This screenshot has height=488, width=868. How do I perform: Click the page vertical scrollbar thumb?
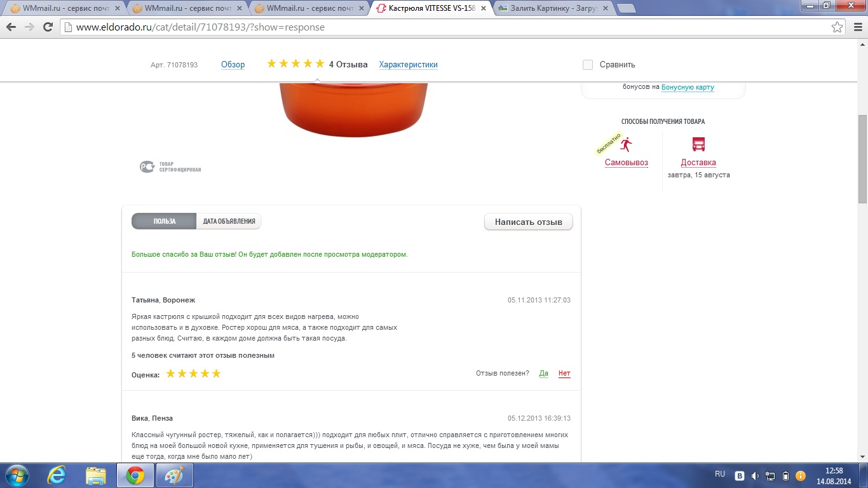[x=862, y=159]
